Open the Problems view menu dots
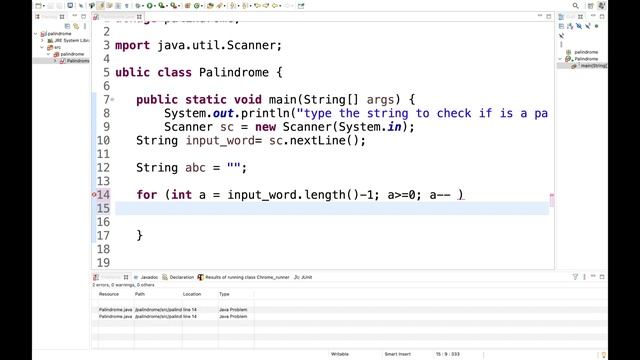This screenshot has width=640, height=360. pyautogui.click(x=584, y=277)
